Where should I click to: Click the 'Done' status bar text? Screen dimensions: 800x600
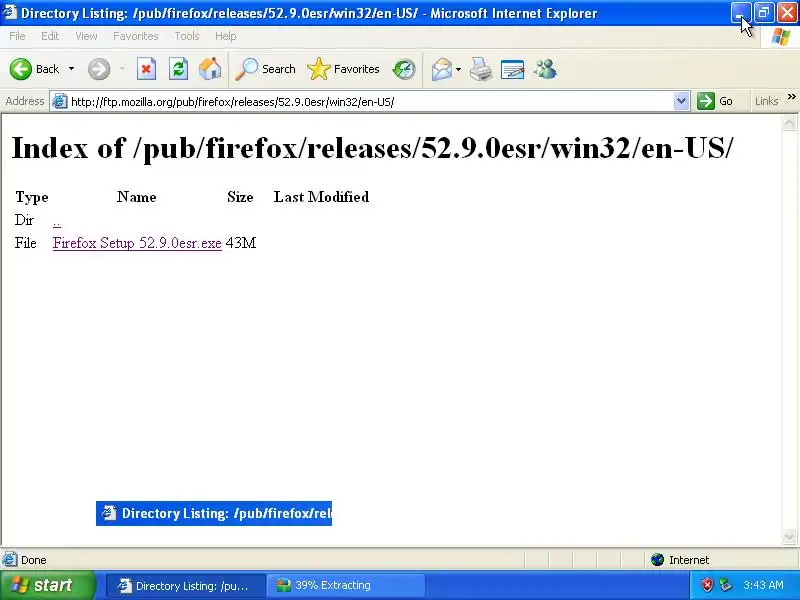pos(34,560)
